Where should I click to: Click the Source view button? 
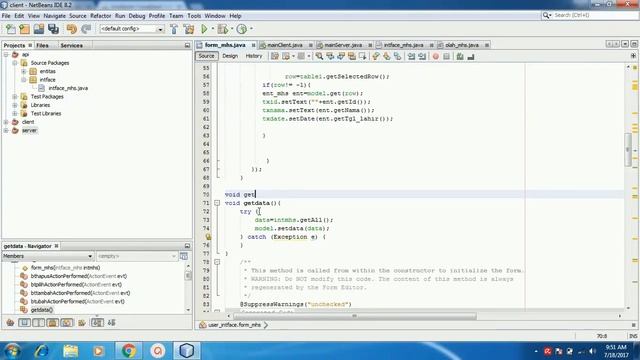(x=206, y=56)
